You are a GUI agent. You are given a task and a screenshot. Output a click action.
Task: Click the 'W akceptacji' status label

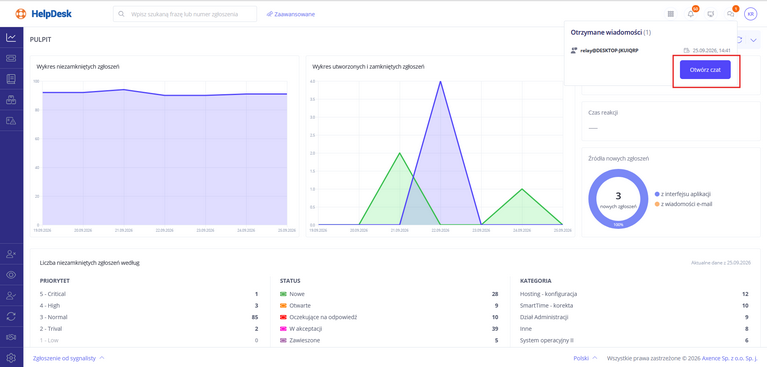click(x=305, y=328)
